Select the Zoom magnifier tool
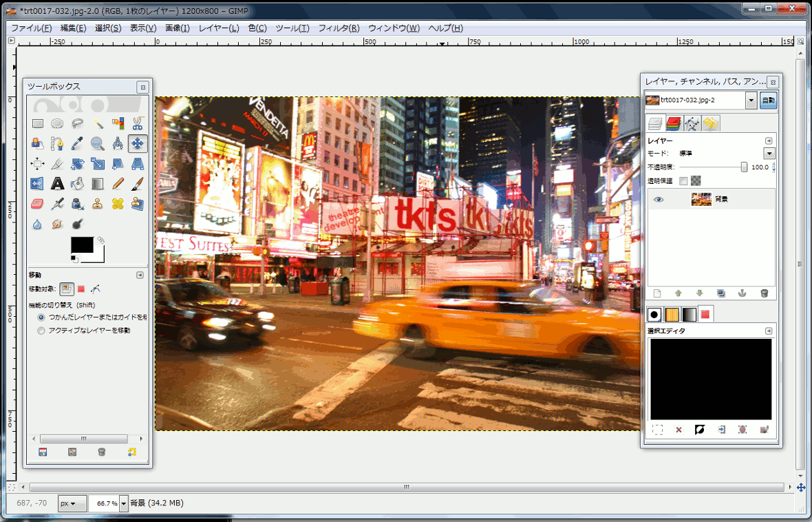Image resolution: width=812 pixels, height=522 pixels. click(97, 144)
